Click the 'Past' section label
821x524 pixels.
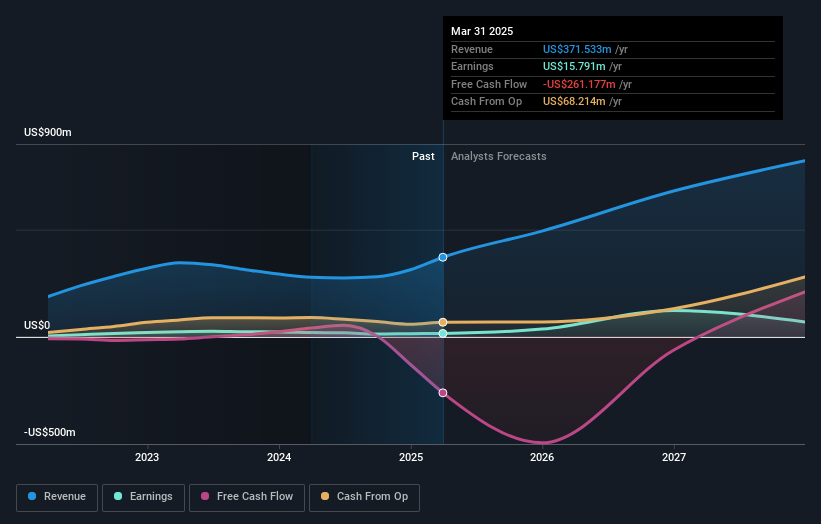click(423, 156)
